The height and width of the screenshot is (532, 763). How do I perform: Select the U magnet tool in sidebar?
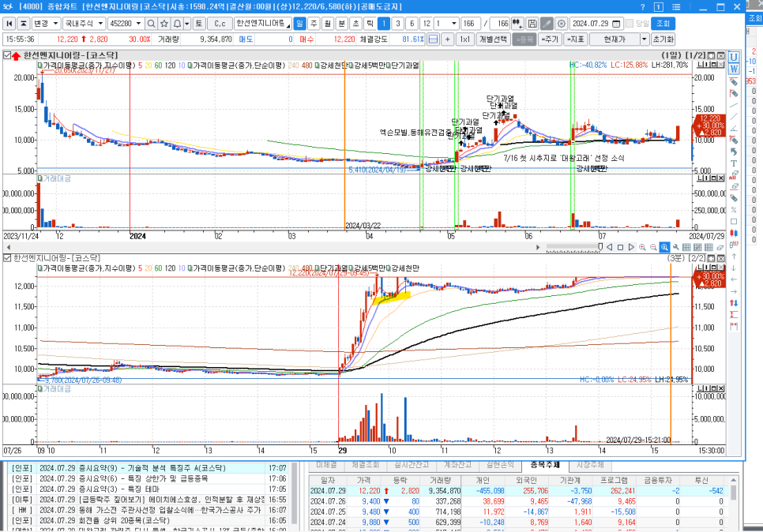(734, 57)
